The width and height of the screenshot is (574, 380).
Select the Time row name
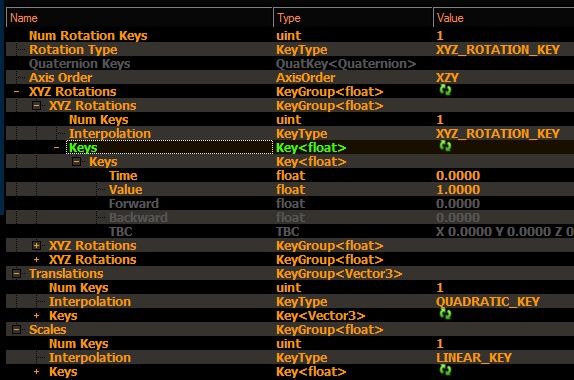click(x=123, y=176)
